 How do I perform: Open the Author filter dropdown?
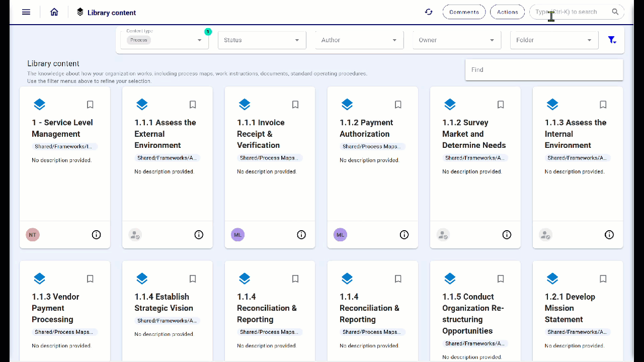point(359,40)
